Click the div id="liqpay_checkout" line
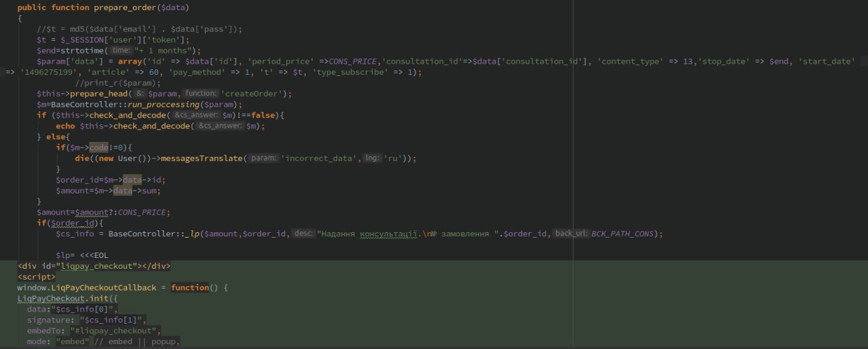 94,266
